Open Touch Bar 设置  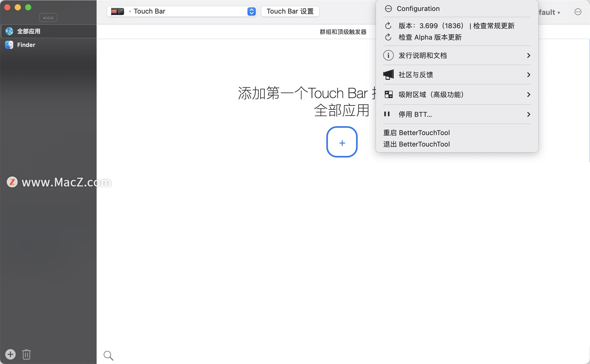coord(290,11)
